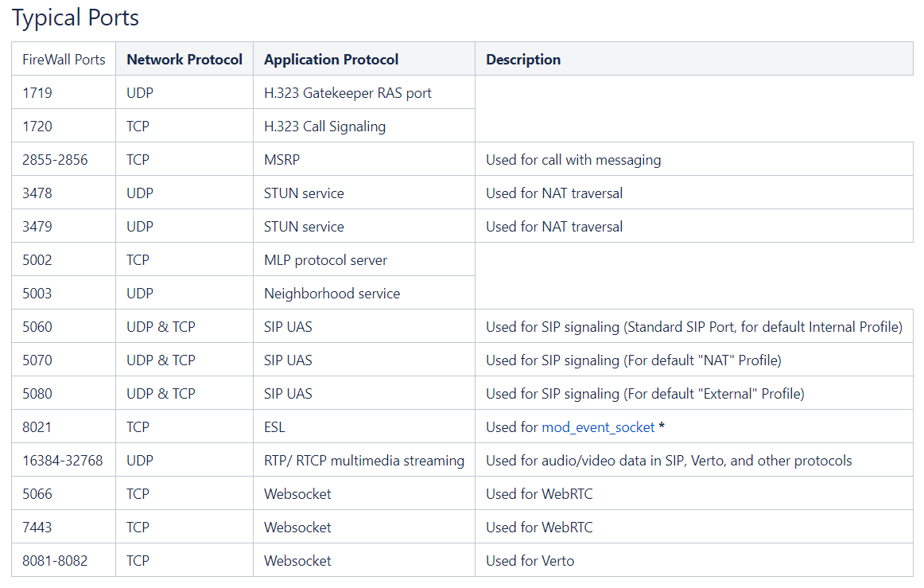Click the H.323 Gatekeeper RAS port cell

pyautogui.click(x=364, y=92)
